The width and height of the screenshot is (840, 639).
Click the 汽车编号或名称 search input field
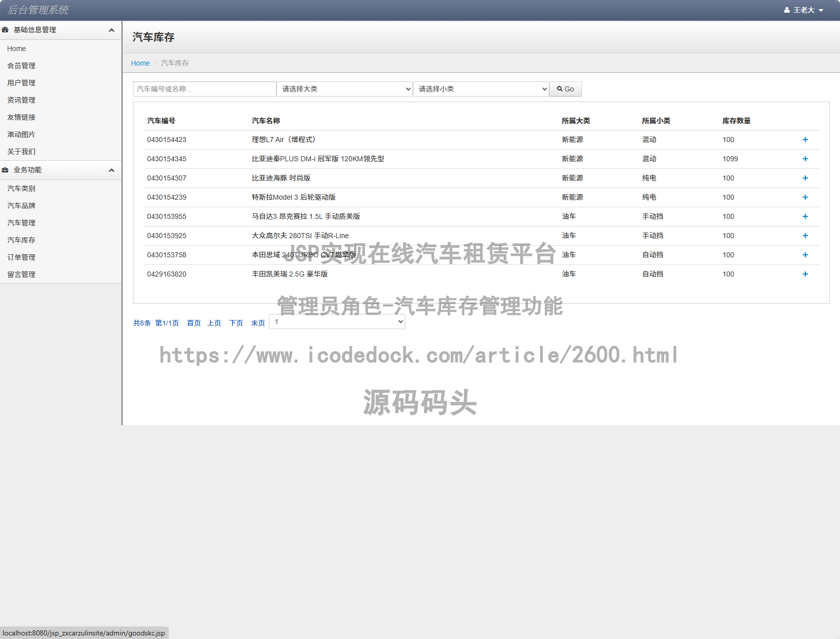(x=204, y=88)
